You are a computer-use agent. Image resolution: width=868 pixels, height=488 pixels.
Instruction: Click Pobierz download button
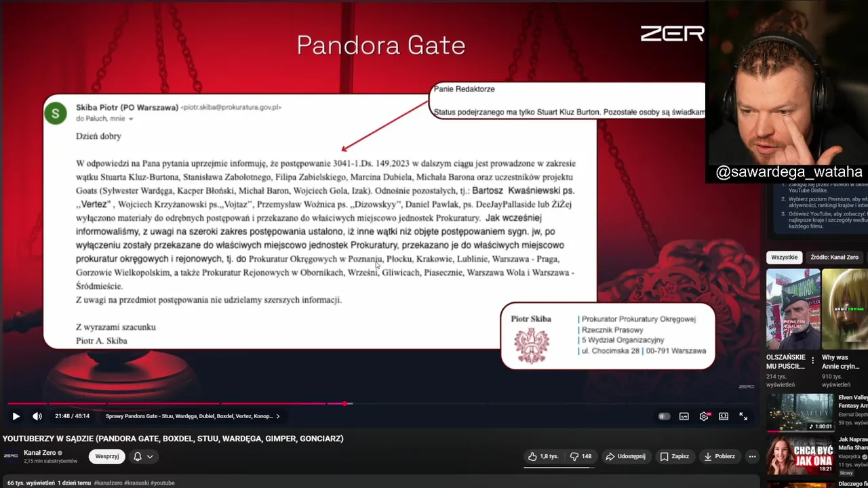point(719,456)
